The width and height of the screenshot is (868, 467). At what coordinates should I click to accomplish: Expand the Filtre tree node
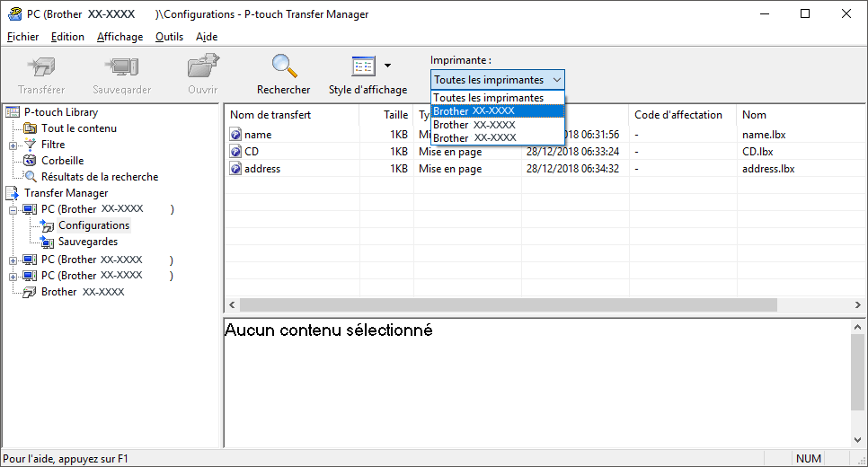click(x=13, y=145)
